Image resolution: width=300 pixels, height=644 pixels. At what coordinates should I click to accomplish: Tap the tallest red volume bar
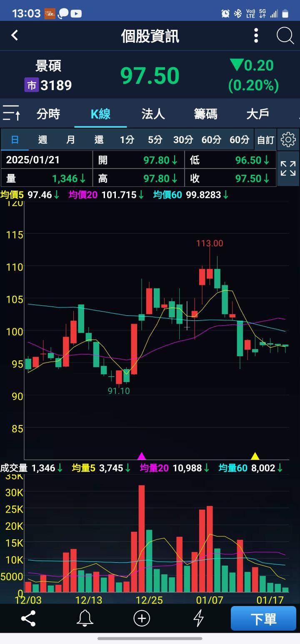click(142, 538)
